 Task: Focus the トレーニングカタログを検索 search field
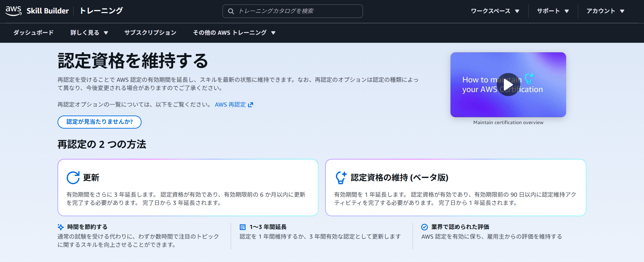point(292,11)
